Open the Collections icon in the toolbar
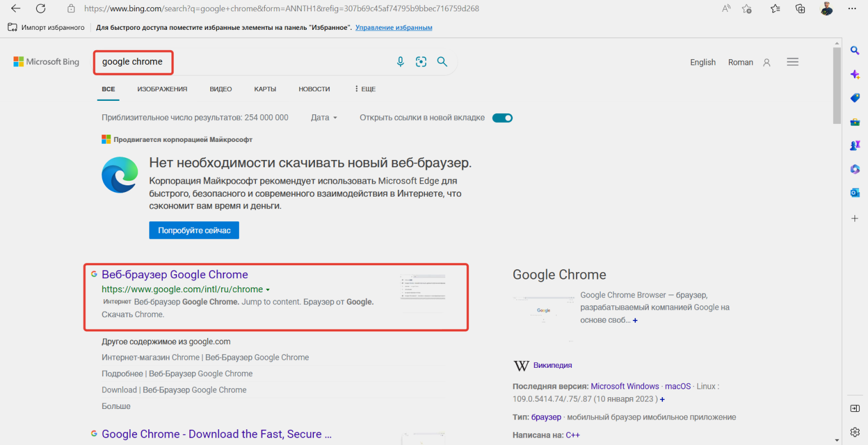This screenshot has width=868, height=445. (x=800, y=8)
